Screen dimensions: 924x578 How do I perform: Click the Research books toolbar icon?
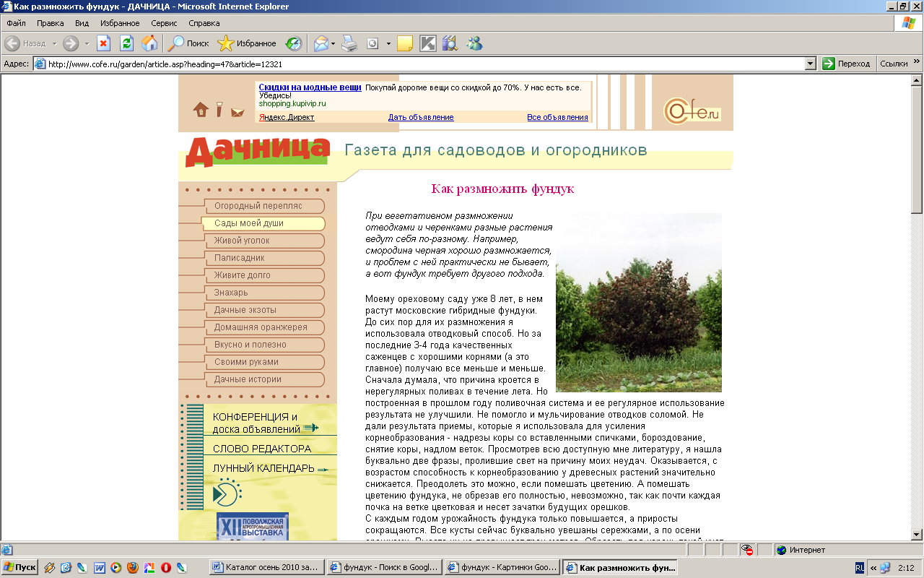[x=450, y=43]
